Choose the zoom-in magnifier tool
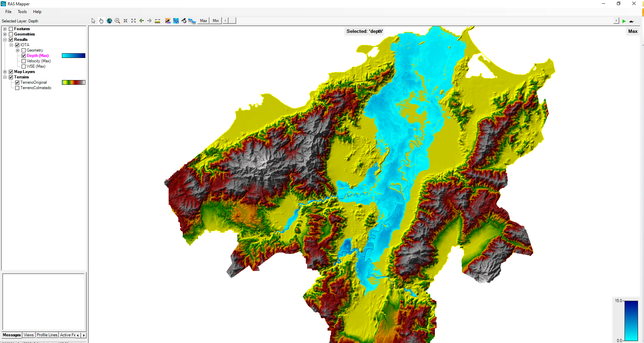Image resolution: width=644 pixels, height=343 pixels. click(x=117, y=21)
